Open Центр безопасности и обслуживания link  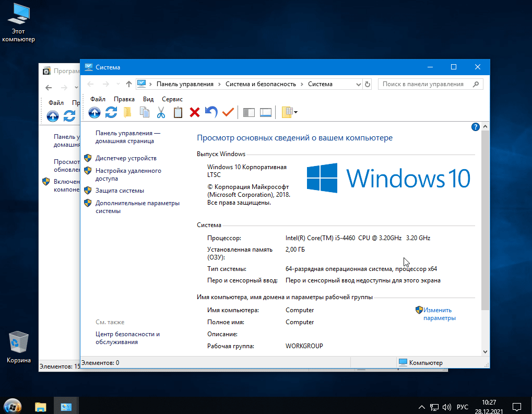(127, 338)
